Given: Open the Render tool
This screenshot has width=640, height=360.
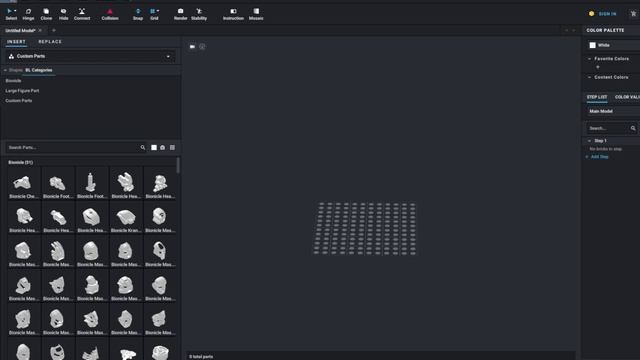Looking at the screenshot, I should click(x=180, y=14).
